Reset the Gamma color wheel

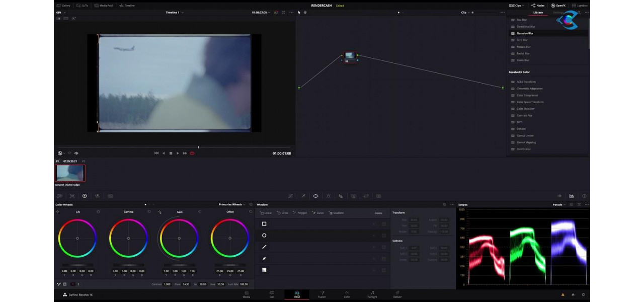coord(149,212)
